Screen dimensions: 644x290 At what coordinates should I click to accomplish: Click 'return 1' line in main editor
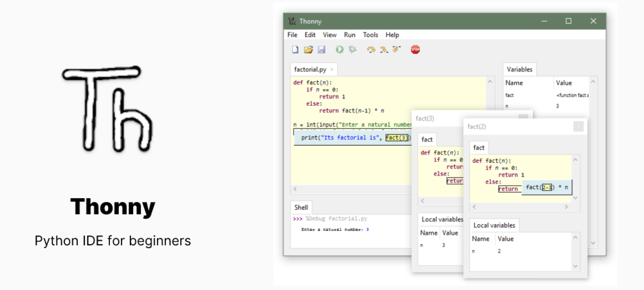point(332,97)
